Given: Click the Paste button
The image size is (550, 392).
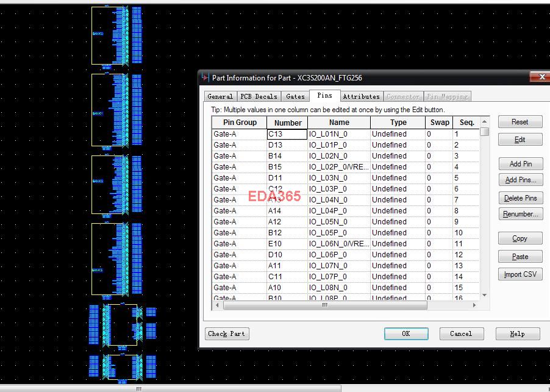Looking at the screenshot, I should (520, 257).
